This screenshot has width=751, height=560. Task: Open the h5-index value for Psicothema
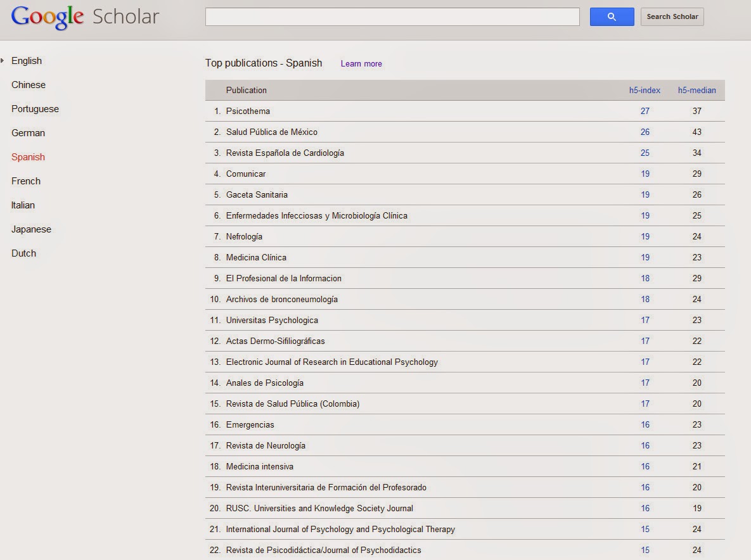[x=645, y=111]
